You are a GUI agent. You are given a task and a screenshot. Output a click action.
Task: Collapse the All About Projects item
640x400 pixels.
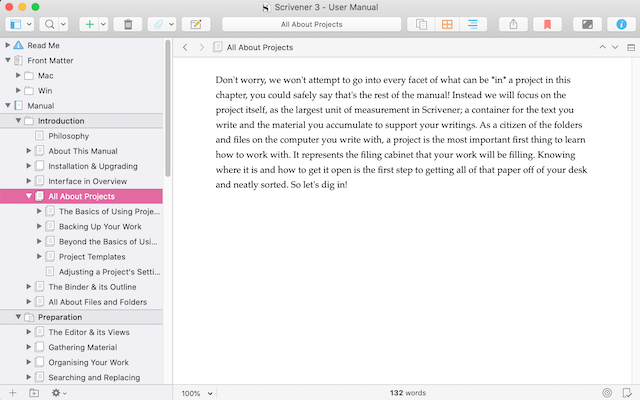(29, 196)
